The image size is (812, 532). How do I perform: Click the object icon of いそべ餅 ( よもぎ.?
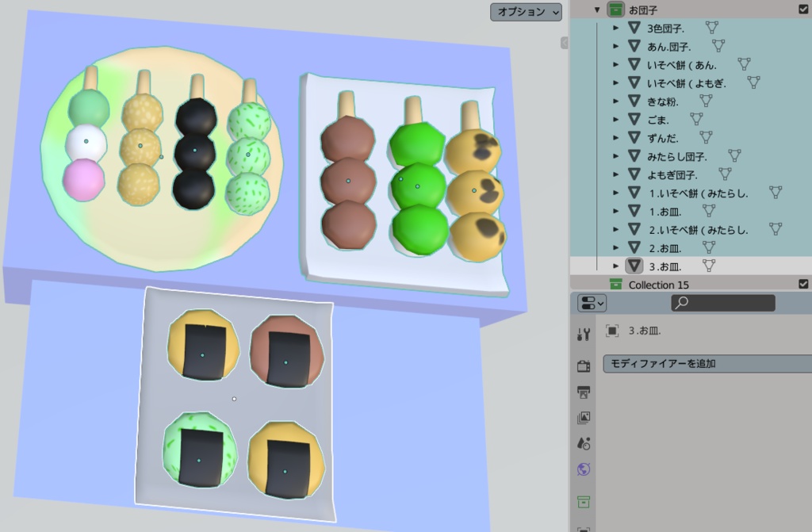click(x=634, y=83)
